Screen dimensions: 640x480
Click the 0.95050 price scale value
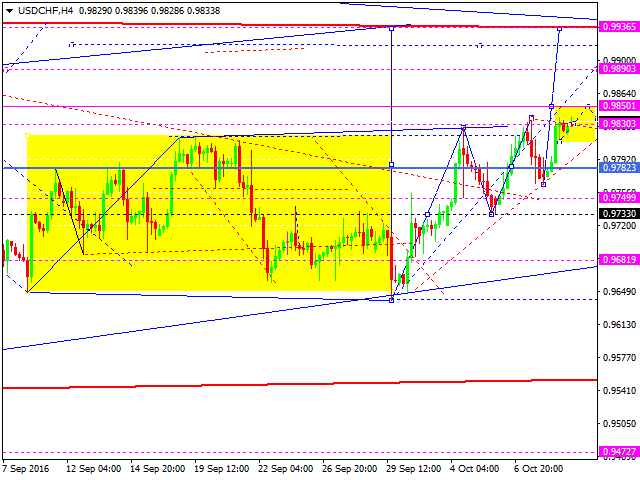[620, 424]
